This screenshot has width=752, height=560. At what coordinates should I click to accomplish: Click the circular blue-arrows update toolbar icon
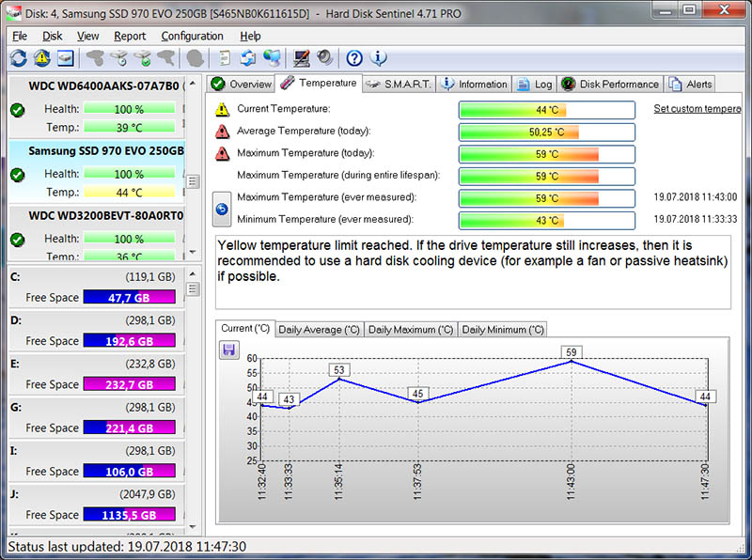click(248, 58)
